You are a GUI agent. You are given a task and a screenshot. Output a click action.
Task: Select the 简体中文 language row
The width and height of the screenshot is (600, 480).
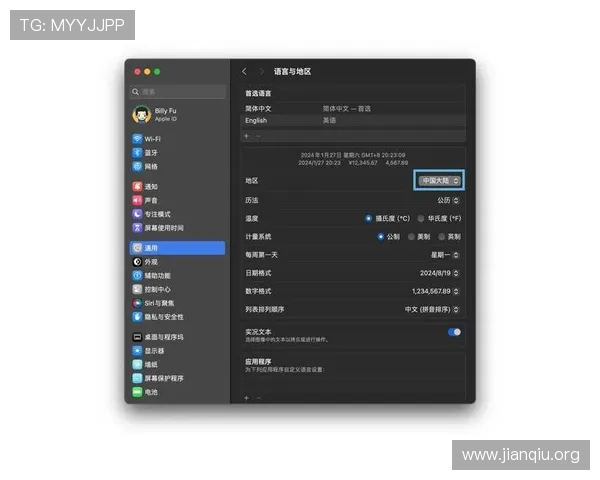353,108
